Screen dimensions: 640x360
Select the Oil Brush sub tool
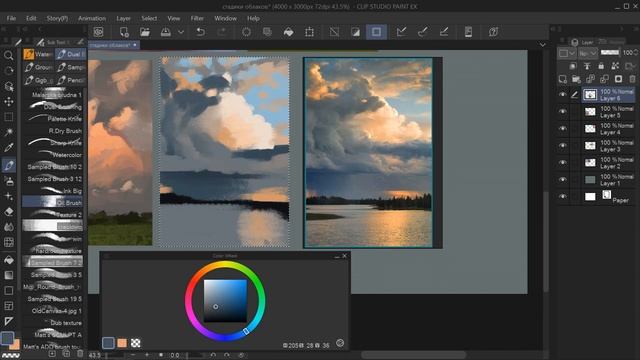pyautogui.click(x=53, y=202)
